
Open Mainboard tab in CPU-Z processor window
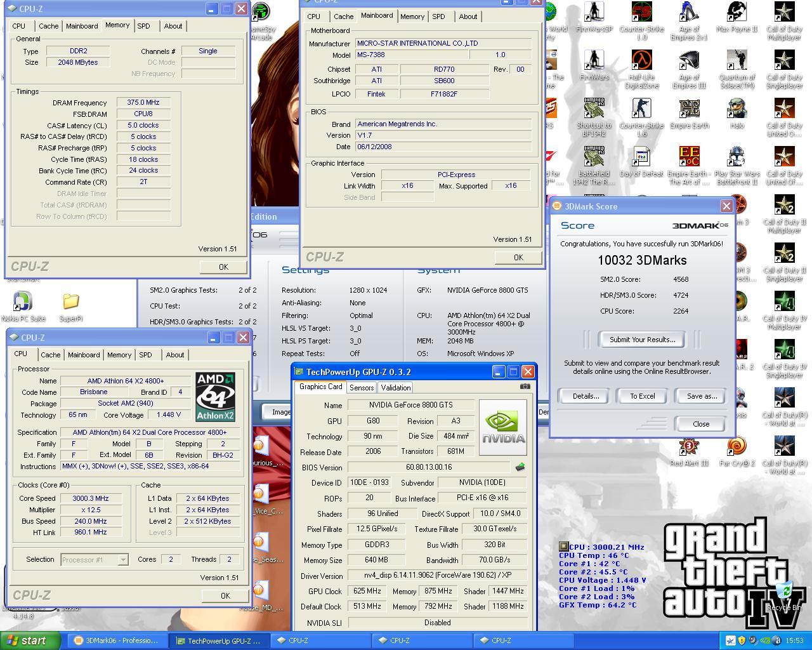point(84,355)
